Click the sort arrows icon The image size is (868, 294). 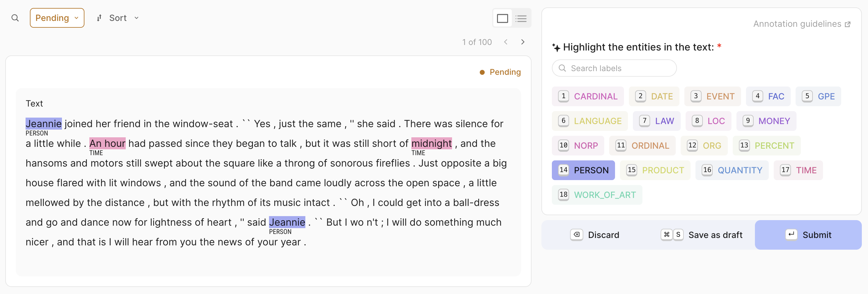click(99, 18)
